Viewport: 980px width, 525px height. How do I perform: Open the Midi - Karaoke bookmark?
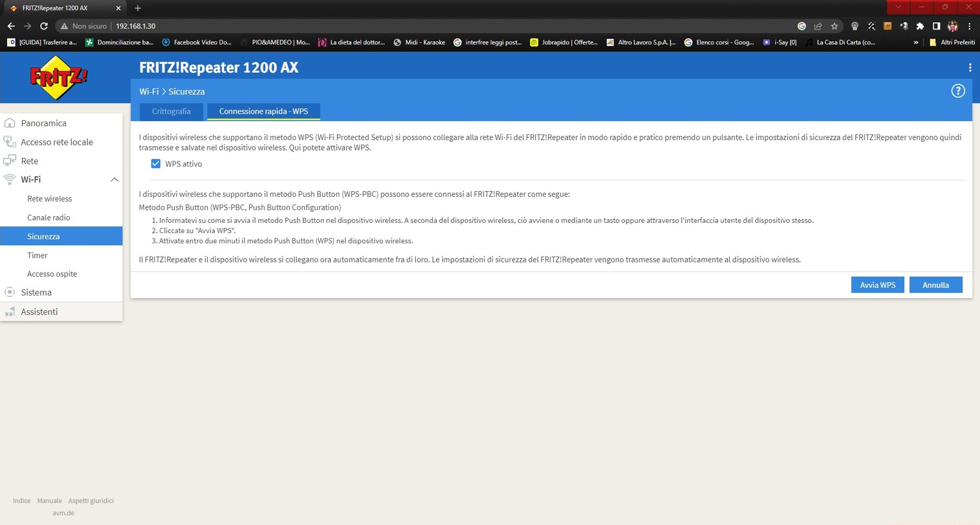[419, 42]
